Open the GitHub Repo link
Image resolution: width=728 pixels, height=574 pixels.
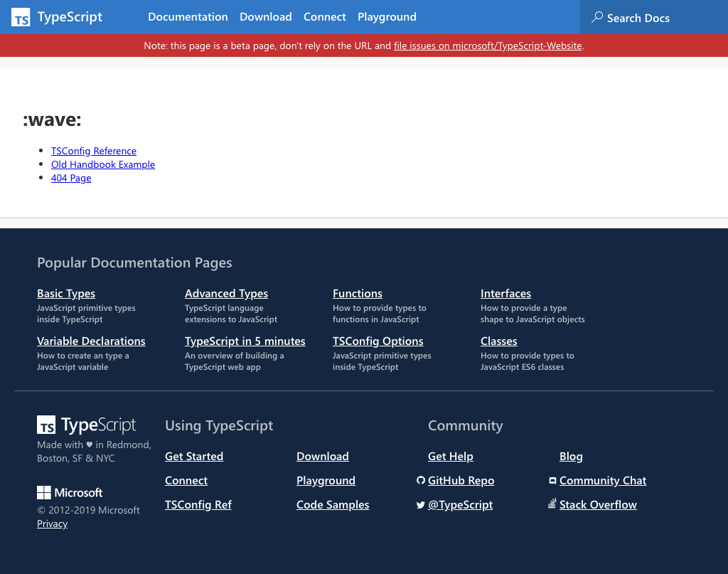pos(461,481)
